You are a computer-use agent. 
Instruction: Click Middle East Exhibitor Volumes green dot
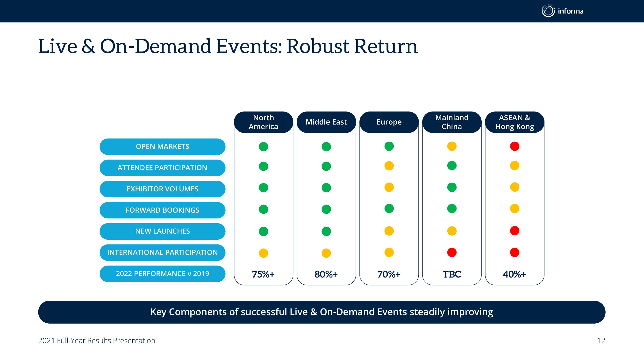(326, 188)
